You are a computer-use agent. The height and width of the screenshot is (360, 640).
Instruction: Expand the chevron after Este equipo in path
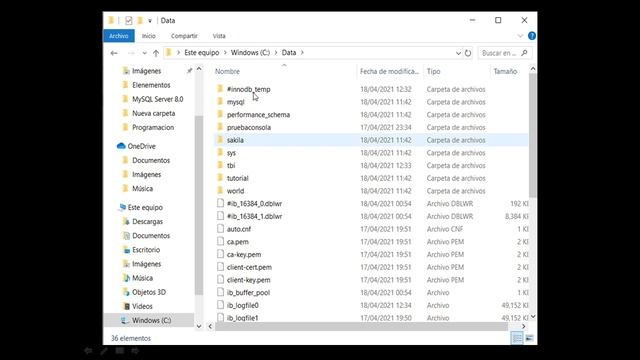(224, 53)
